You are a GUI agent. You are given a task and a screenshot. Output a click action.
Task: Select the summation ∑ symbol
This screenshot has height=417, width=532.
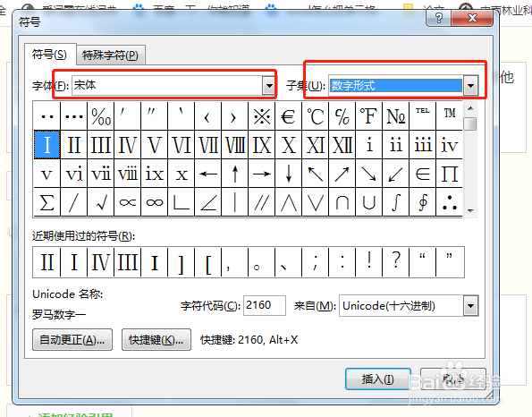47,202
